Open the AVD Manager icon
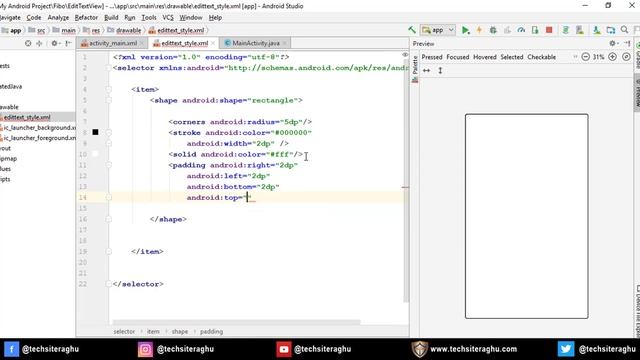Screen dimensions: 640x360 click(580, 30)
